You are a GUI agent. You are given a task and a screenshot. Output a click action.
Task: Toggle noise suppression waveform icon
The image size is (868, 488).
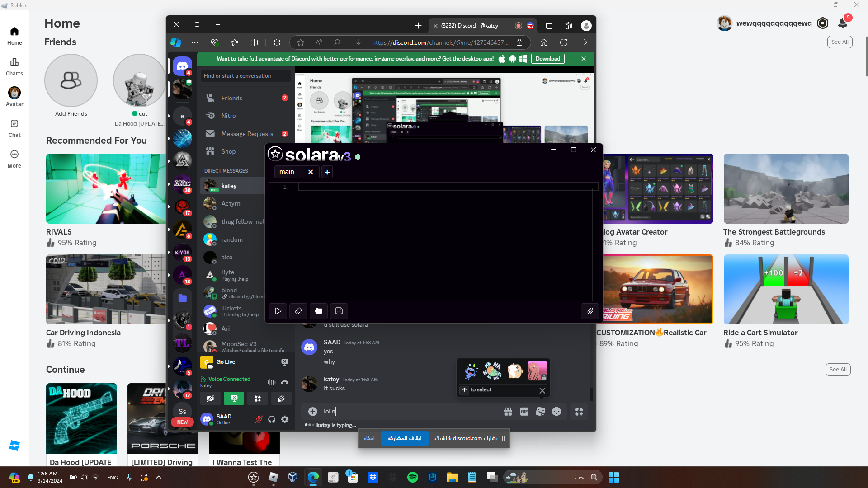272,382
